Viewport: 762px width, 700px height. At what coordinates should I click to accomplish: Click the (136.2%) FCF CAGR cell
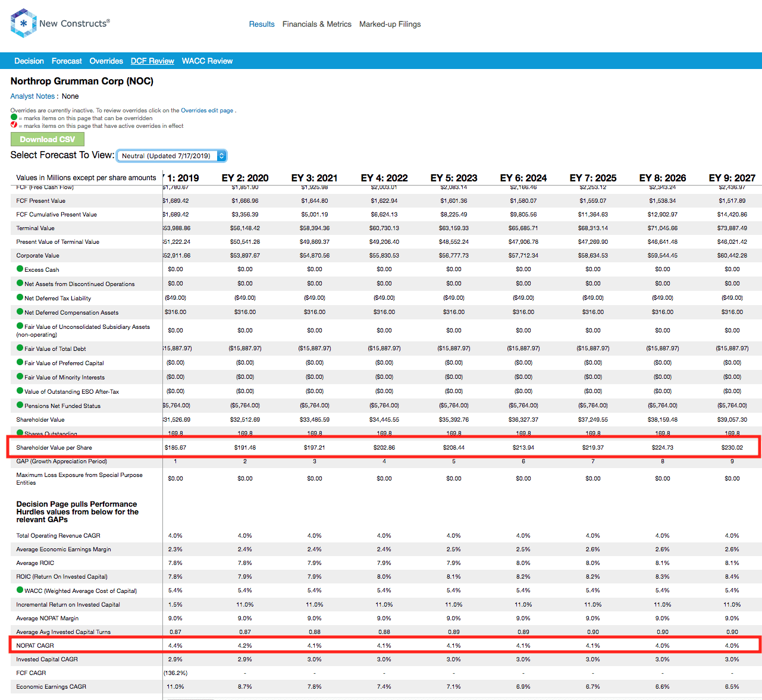pos(175,673)
